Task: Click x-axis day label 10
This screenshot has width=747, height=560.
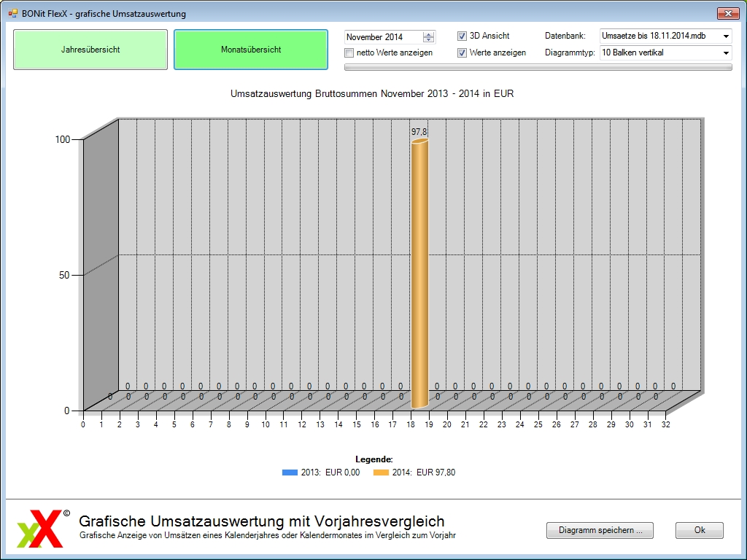Action: tap(266, 424)
